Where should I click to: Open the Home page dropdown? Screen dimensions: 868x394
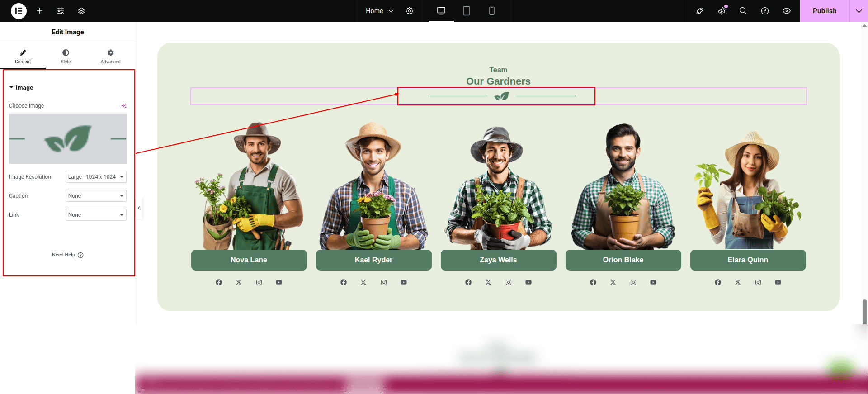click(380, 11)
